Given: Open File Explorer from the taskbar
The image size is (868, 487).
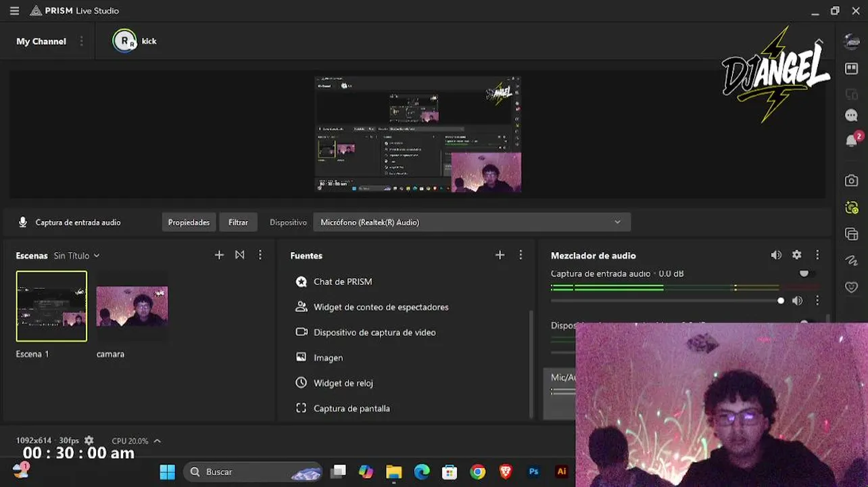Looking at the screenshot, I should [x=393, y=471].
